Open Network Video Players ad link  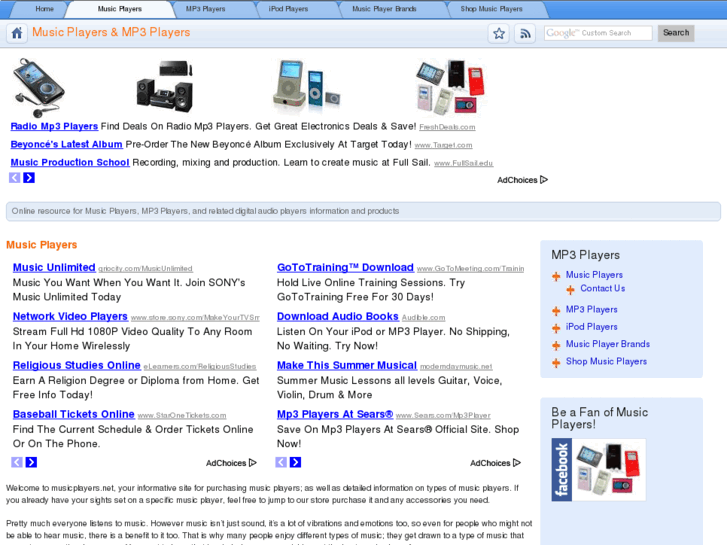coord(70,316)
